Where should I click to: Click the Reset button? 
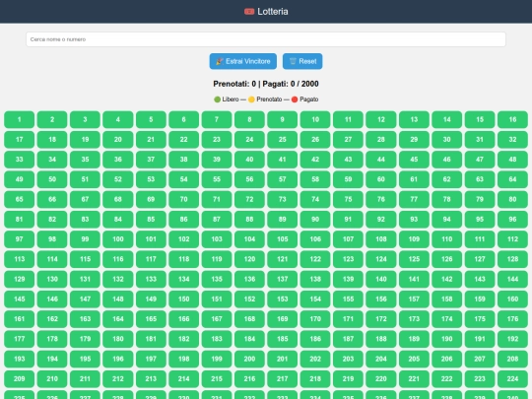302,61
